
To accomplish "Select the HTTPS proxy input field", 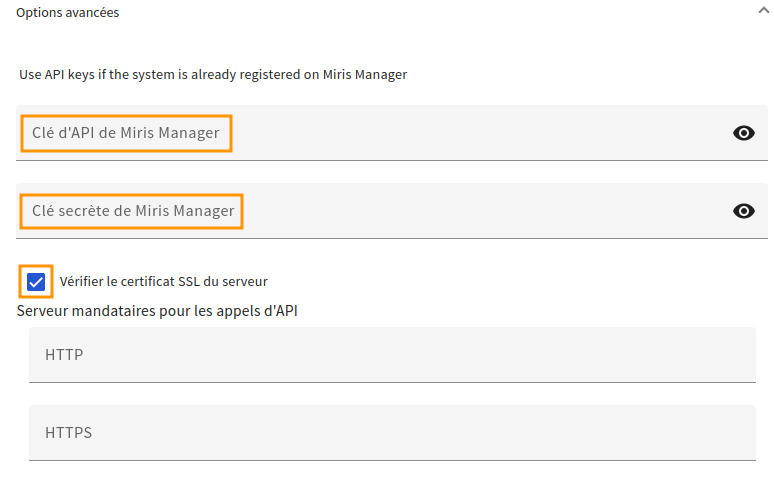I will click(x=392, y=433).
